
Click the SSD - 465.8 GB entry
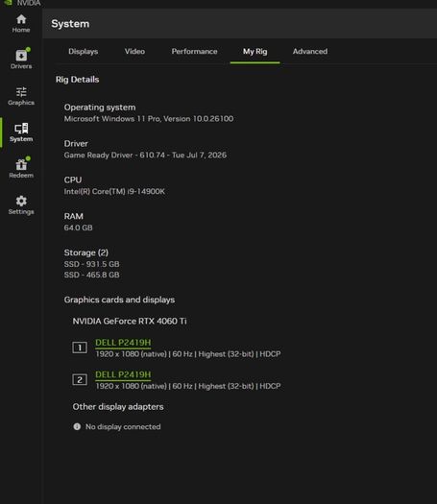coord(91,276)
